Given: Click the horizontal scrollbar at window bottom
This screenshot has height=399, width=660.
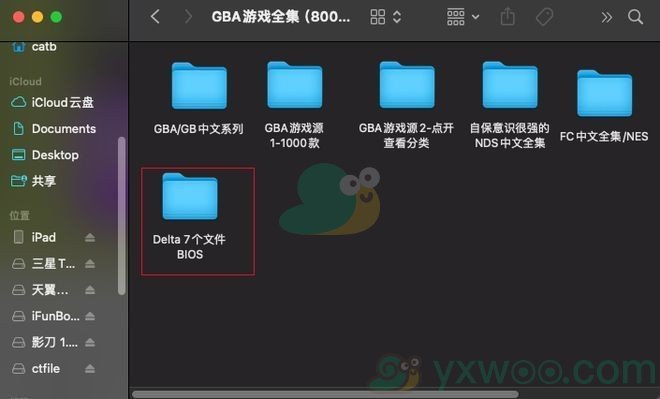Looking at the screenshot, I should [325, 394].
